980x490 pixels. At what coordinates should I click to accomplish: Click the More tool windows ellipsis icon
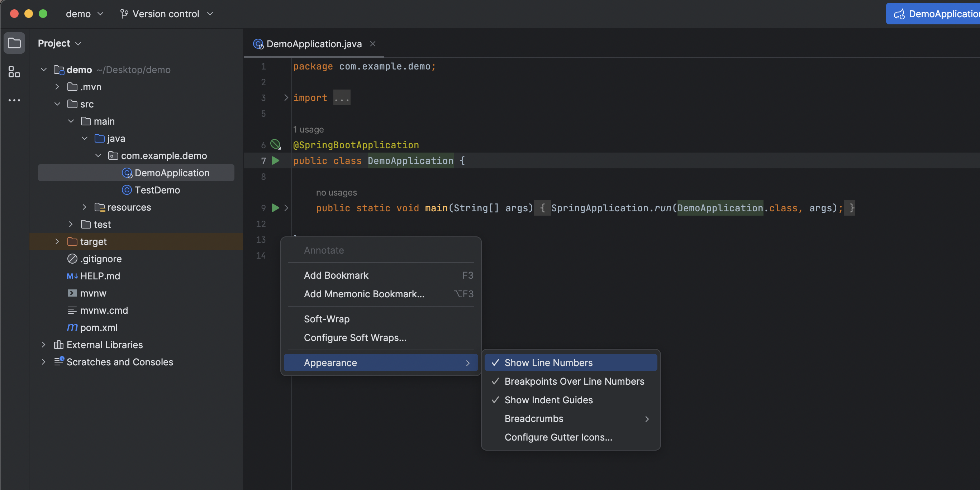[x=14, y=100]
